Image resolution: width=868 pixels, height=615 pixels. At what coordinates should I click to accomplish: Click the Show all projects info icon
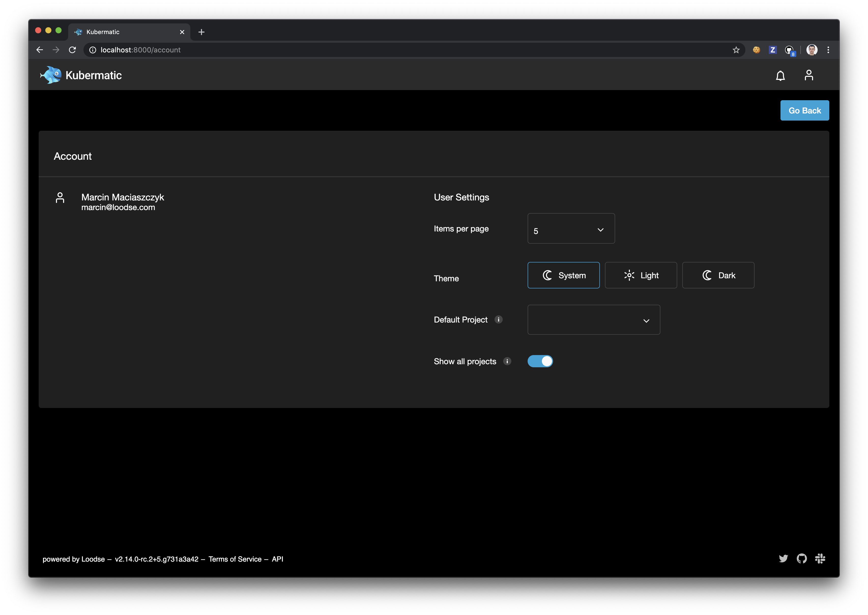coord(507,361)
